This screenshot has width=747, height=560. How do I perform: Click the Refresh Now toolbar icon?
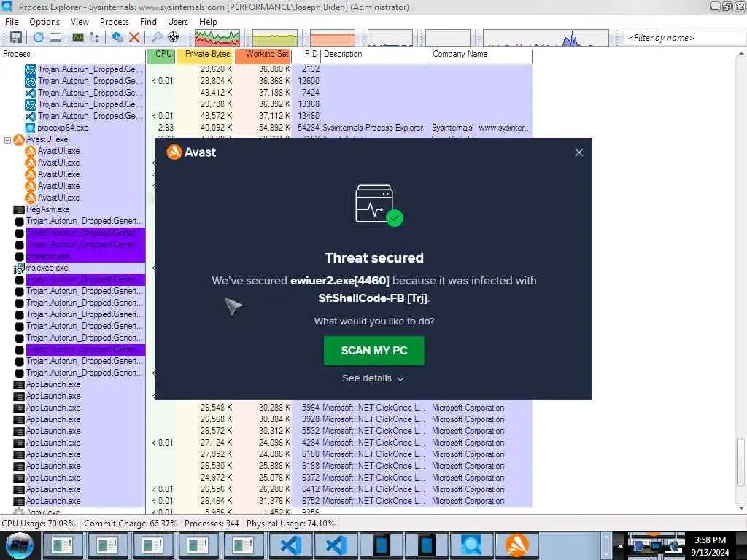pyautogui.click(x=39, y=37)
